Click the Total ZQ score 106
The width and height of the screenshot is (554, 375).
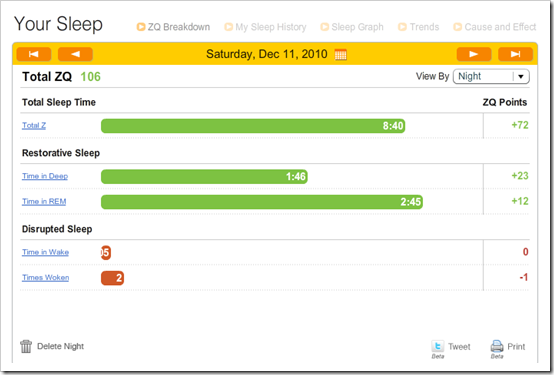click(x=90, y=77)
